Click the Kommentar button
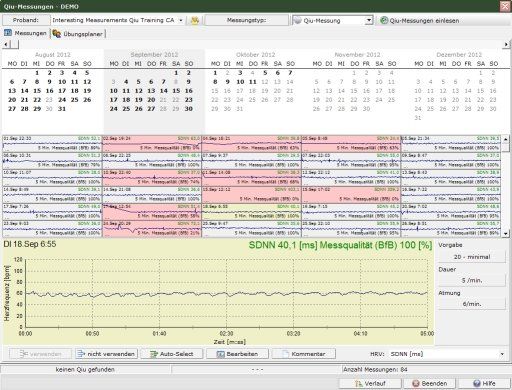The height and width of the screenshot is (390, 512). coord(303,354)
